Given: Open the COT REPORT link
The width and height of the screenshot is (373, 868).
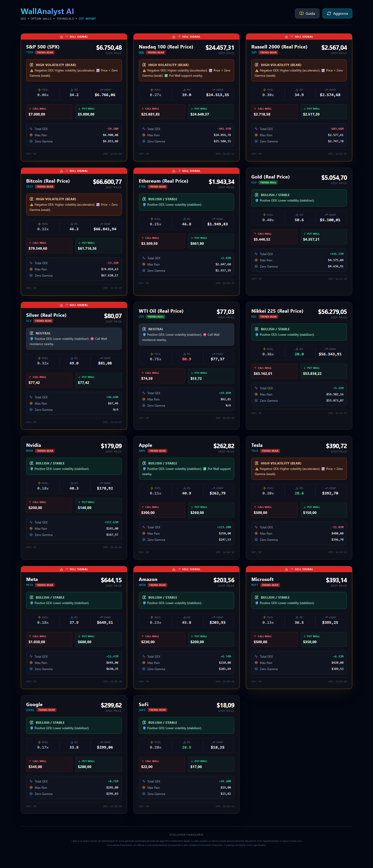Looking at the screenshot, I should tap(87, 19).
